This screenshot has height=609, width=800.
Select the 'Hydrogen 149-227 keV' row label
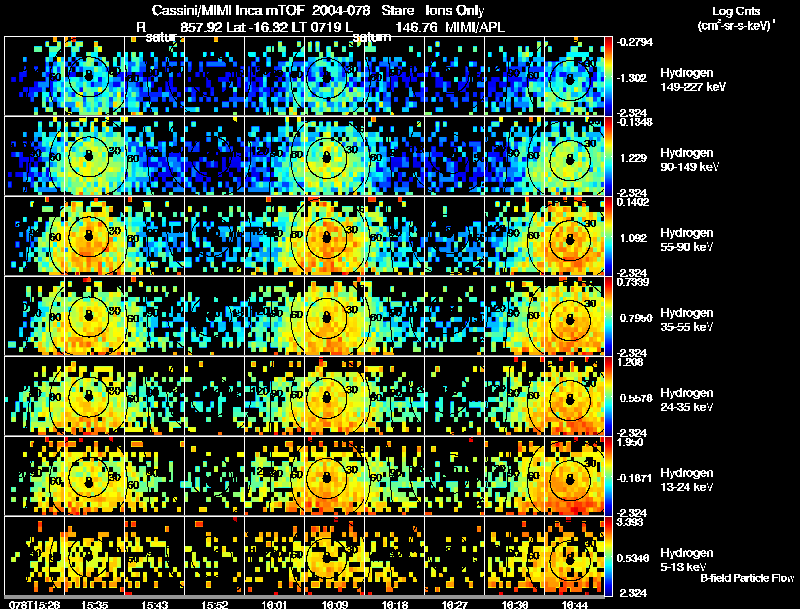point(693,80)
